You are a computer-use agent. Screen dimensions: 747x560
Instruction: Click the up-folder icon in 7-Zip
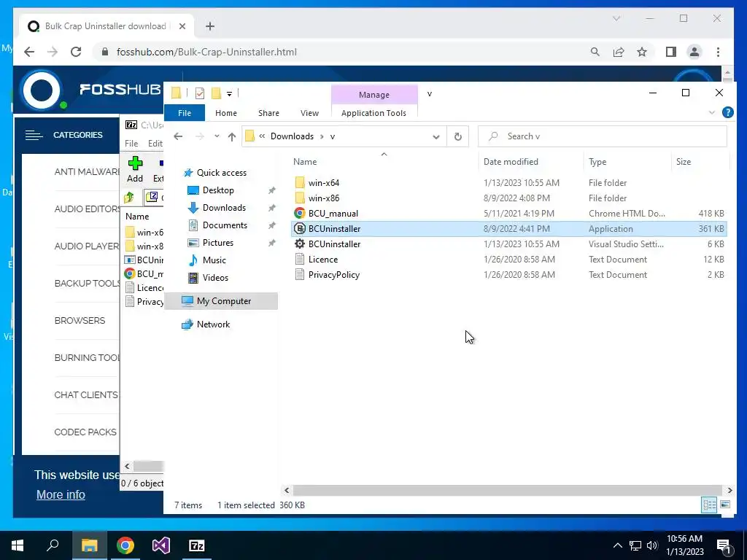click(x=129, y=197)
